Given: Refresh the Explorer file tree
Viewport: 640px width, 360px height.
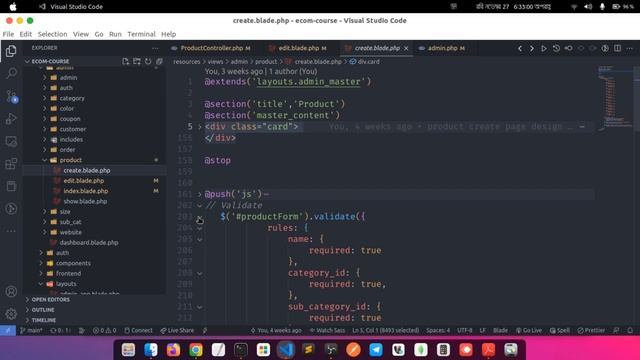Looking at the screenshot, I should click(x=148, y=61).
